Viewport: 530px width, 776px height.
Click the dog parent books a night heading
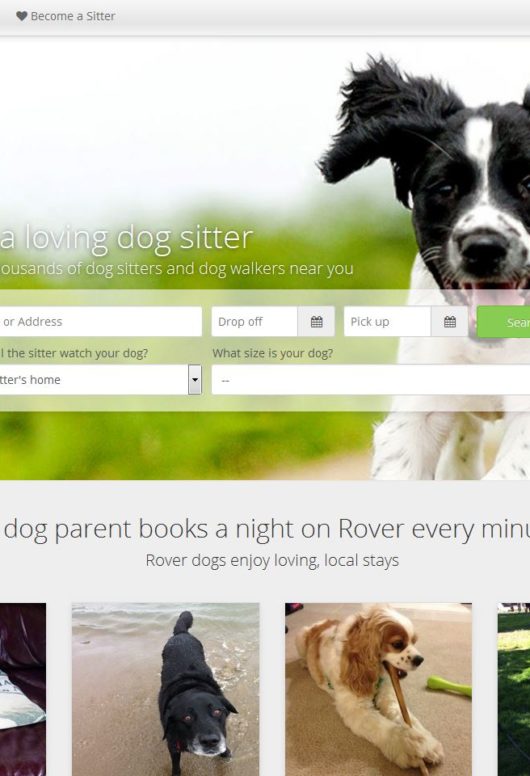265,529
